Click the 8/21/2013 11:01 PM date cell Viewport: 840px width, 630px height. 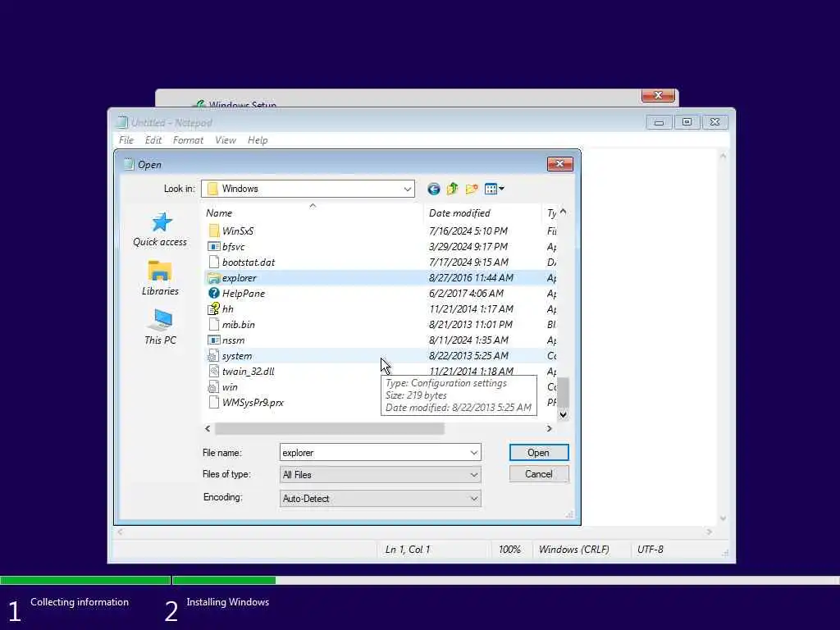[470, 325]
